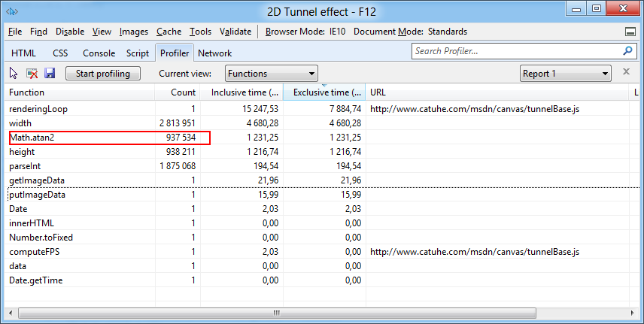Image resolution: width=644 pixels, height=324 pixels.
Task: Select the Math.atan2 function row
Action: tap(321, 138)
